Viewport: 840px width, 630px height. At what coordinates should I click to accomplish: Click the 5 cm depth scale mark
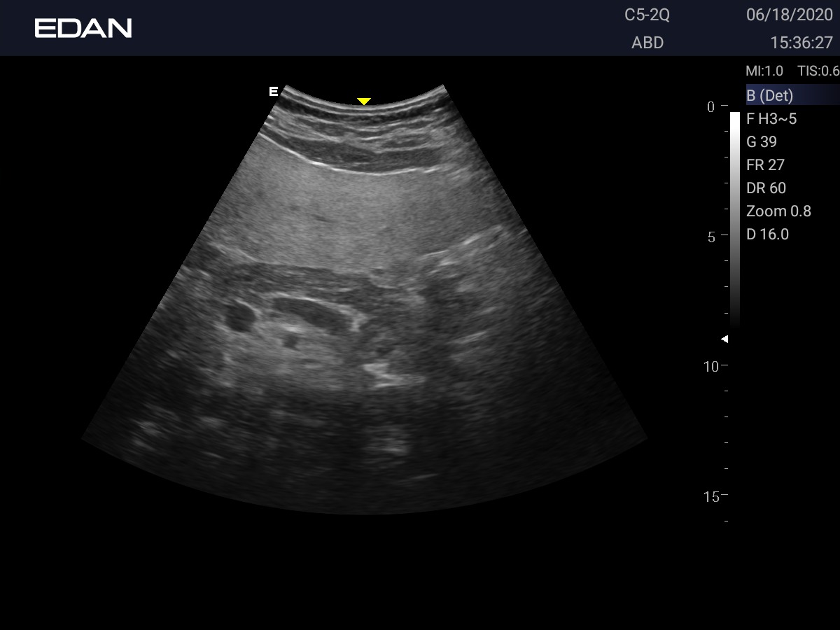(x=715, y=237)
